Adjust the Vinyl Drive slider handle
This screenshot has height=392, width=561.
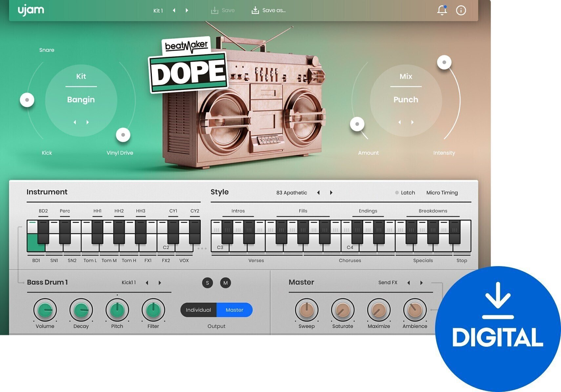[x=123, y=135]
